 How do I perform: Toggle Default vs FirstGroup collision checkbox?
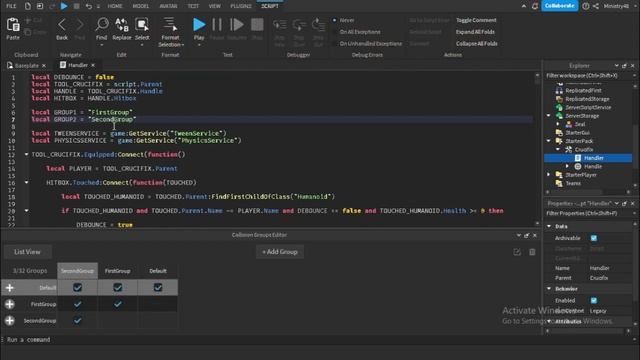[x=118, y=288]
